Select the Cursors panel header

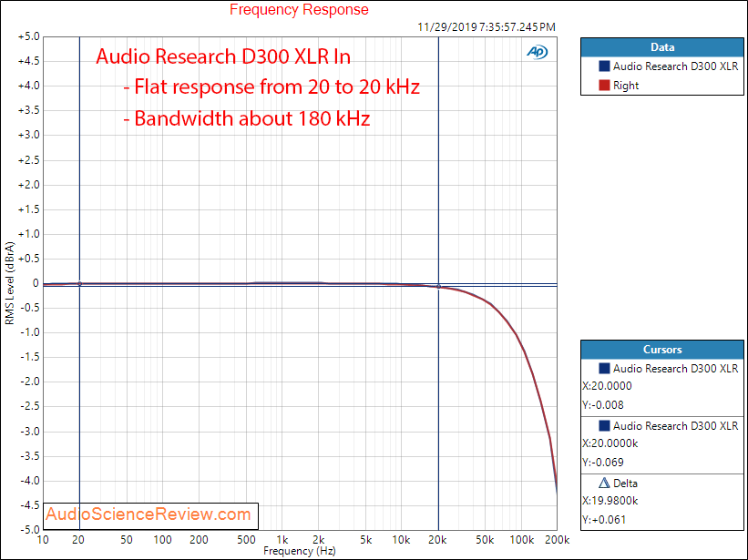pyautogui.click(x=662, y=350)
